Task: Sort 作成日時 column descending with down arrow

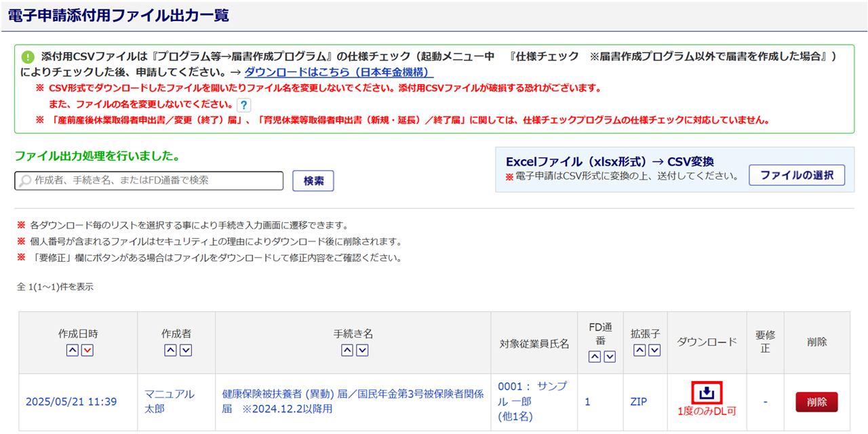Action: pyautogui.click(x=87, y=351)
